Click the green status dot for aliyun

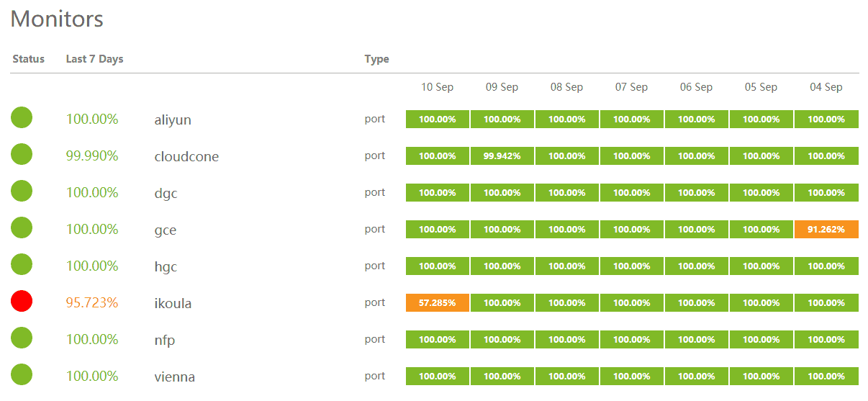click(x=22, y=117)
